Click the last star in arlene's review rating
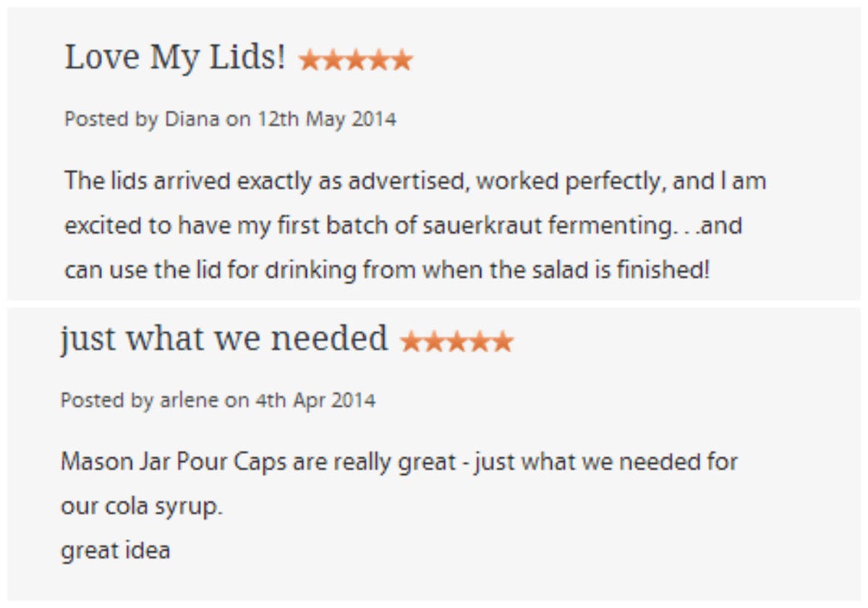Image resolution: width=868 pixels, height=608 pixels. [x=503, y=341]
